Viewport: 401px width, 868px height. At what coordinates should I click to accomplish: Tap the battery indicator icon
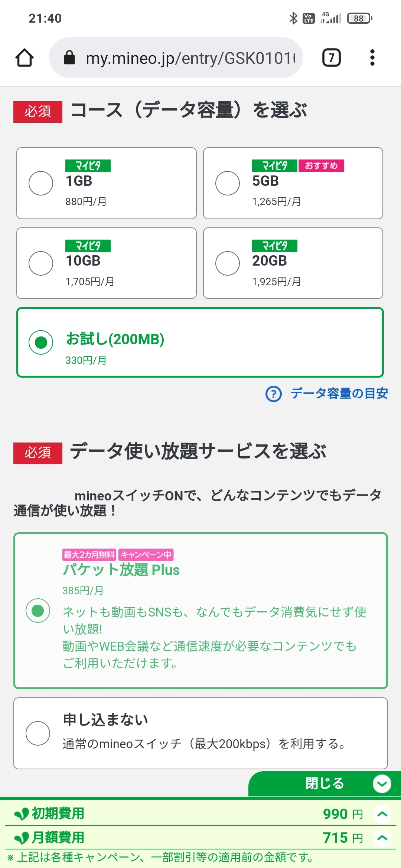point(359,18)
